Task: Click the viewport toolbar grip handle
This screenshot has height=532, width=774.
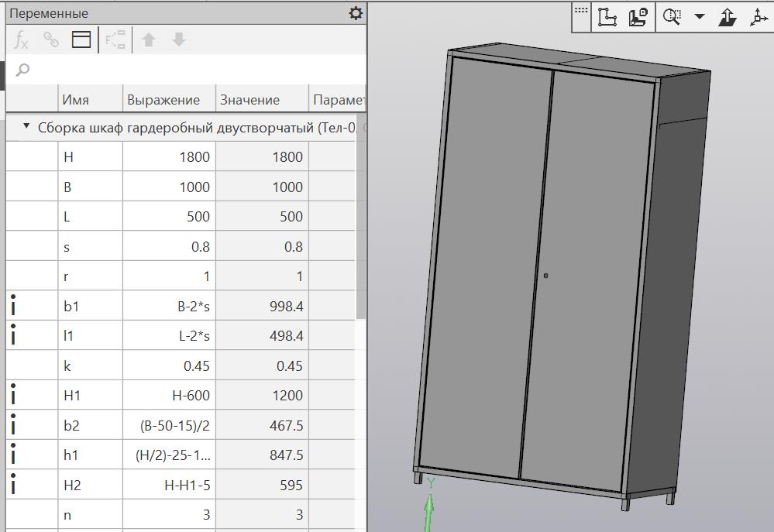Action: [x=582, y=10]
